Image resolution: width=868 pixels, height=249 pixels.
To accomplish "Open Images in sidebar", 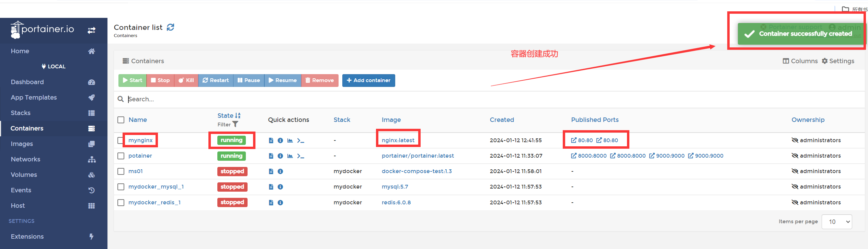I will click(54, 144).
